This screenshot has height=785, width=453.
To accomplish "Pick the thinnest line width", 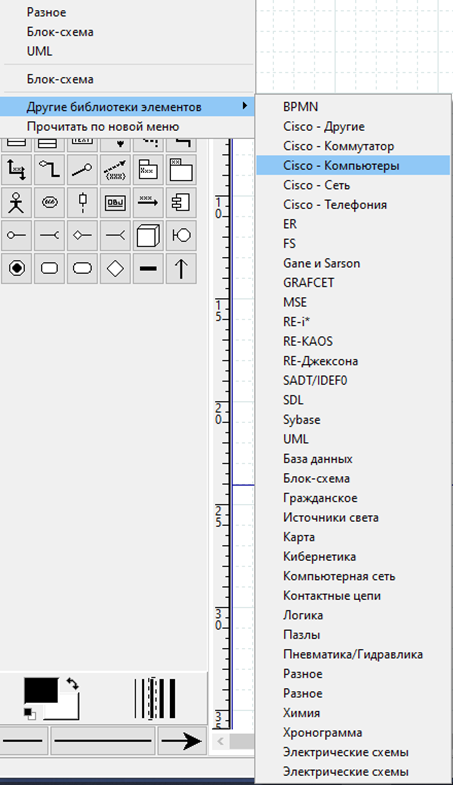I will 136,698.
